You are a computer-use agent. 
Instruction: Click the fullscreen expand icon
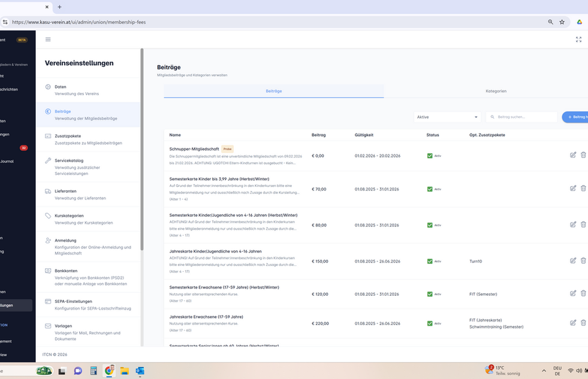point(578,40)
